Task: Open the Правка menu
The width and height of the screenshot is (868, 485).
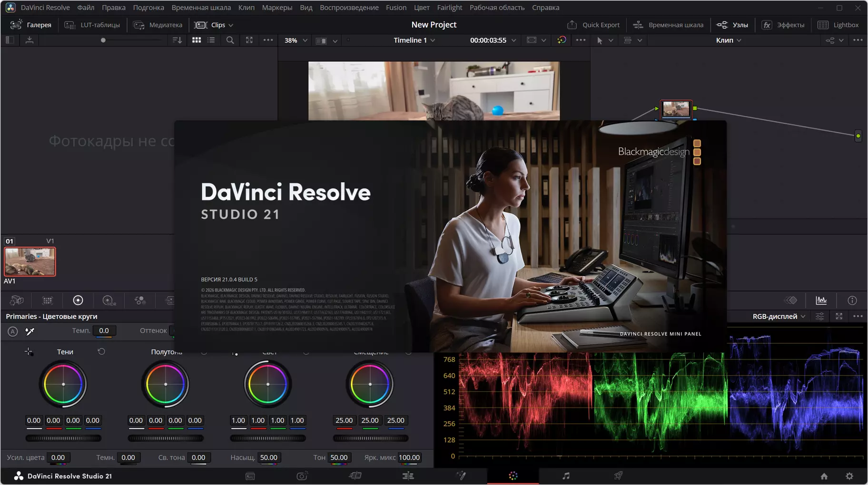Action: (x=114, y=8)
